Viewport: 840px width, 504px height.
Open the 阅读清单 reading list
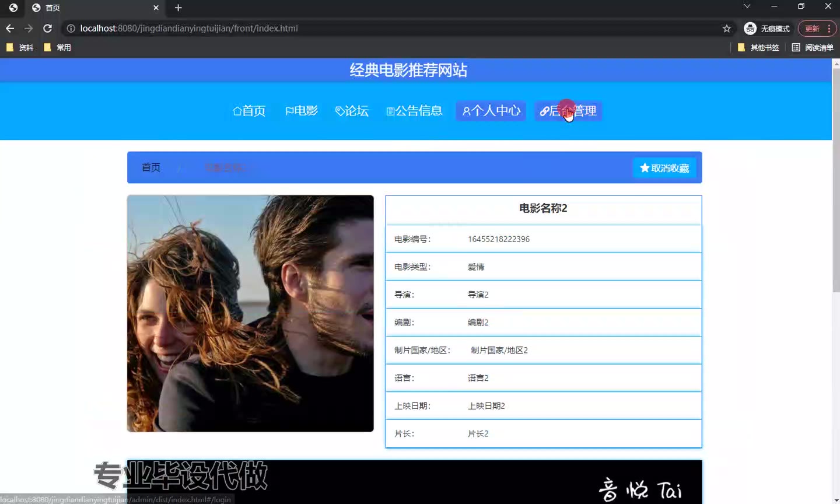pos(812,47)
